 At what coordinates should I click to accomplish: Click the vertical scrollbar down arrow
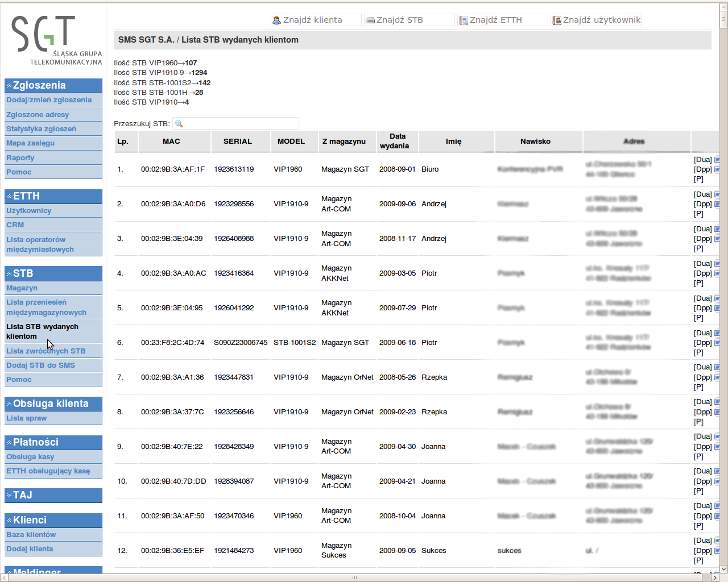click(723, 569)
